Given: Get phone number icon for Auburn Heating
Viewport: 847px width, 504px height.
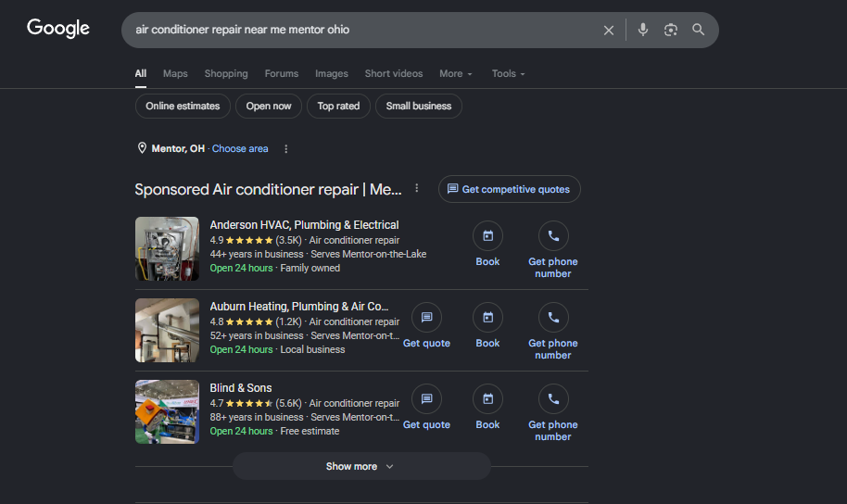Looking at the screenshot, I should pos(553,317).
